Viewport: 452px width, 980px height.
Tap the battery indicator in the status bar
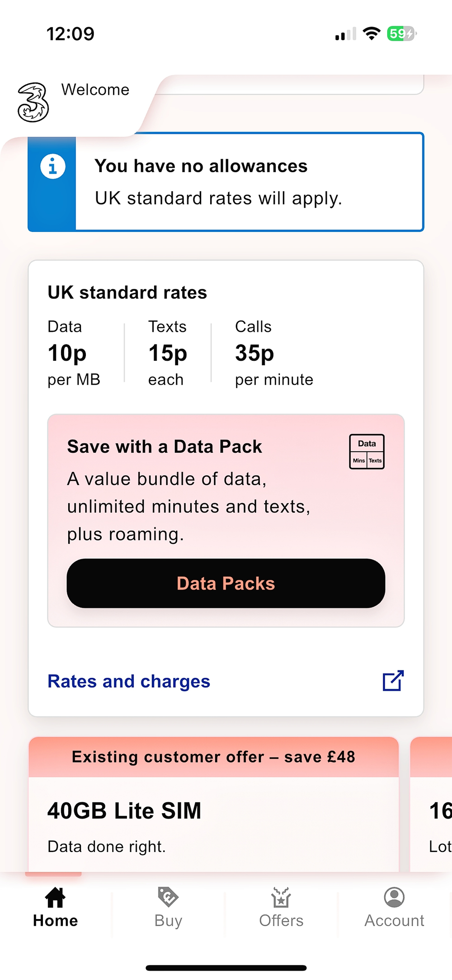click(x=402, y=33)
